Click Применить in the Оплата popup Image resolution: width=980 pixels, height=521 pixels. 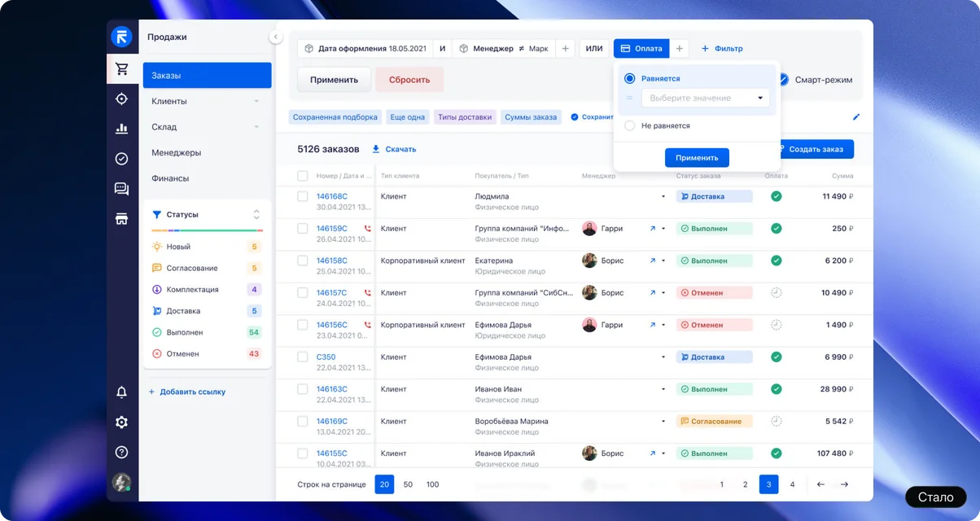point(697,158)
